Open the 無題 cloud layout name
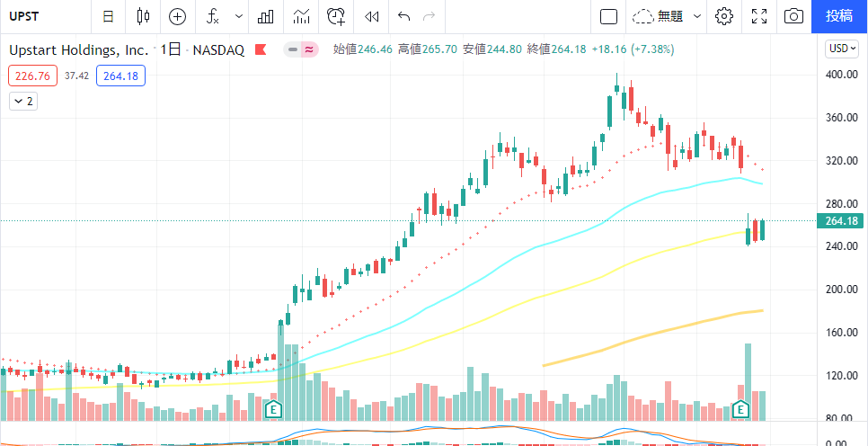This screenshot has width=868, height=446. tap(659, 16)
